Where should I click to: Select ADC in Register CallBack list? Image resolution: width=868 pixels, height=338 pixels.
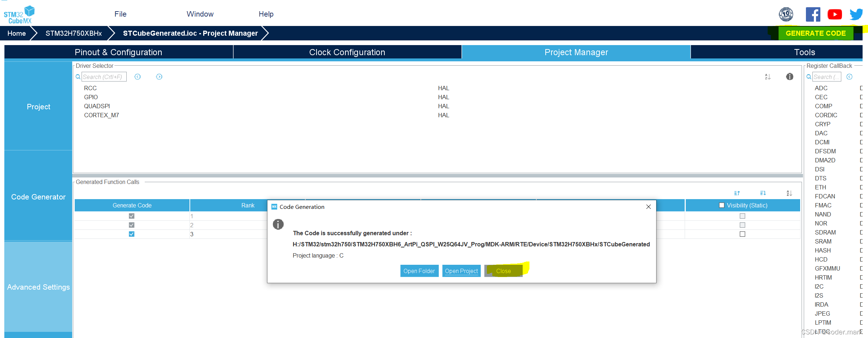[821, 88]
